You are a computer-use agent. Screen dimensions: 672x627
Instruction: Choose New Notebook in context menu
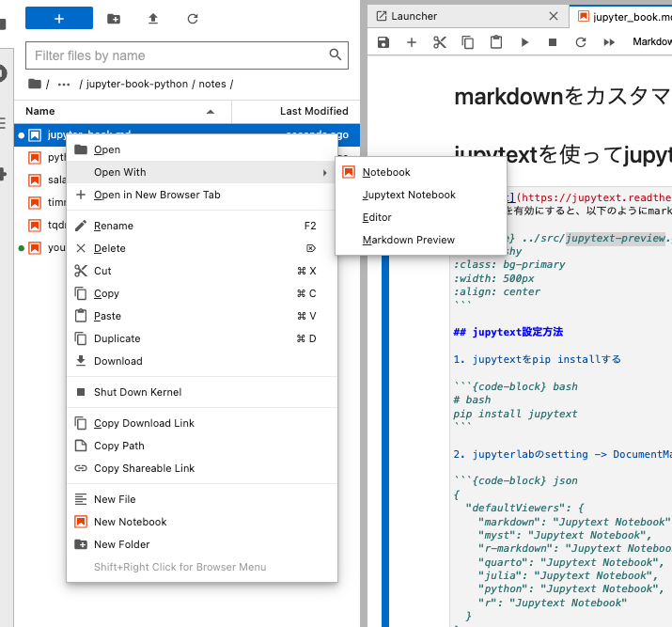tap(202, 522)
